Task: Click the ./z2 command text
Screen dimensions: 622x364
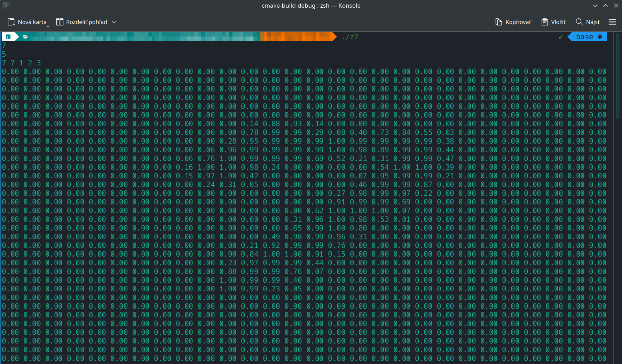Action: [x=350, y=37]
